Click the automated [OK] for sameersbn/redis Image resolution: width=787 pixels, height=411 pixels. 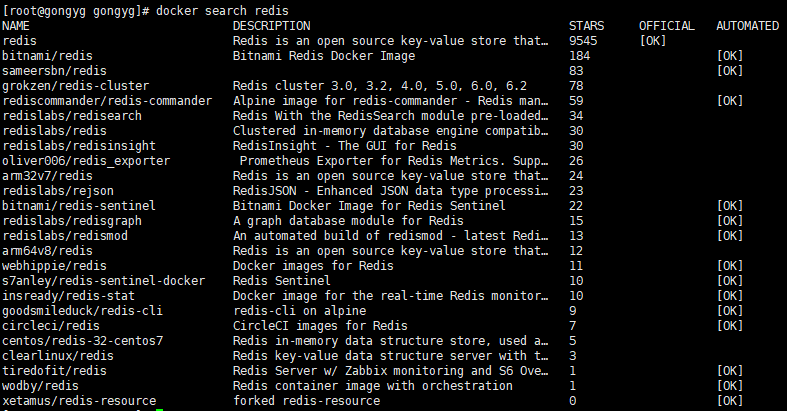(730, 71)
